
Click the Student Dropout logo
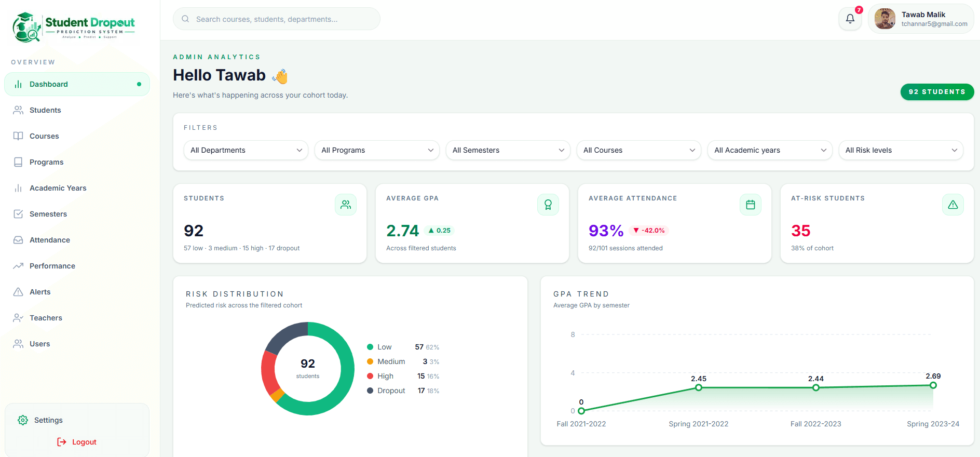tap(74, 27)
